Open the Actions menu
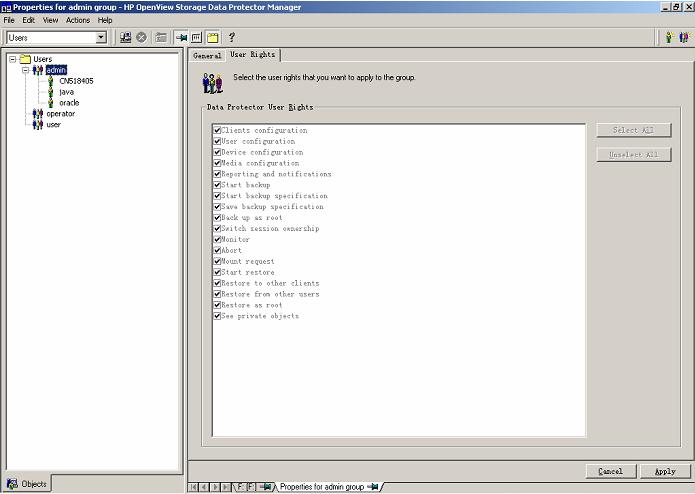 77,20
